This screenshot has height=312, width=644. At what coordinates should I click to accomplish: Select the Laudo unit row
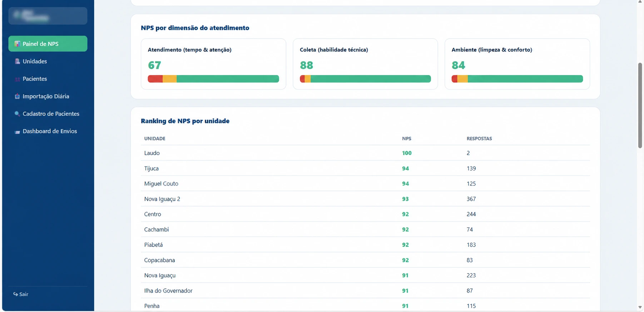[x=365, y=153]
